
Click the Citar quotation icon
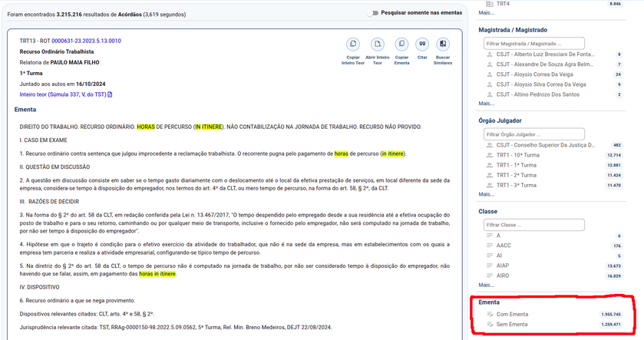pos(421,45)
